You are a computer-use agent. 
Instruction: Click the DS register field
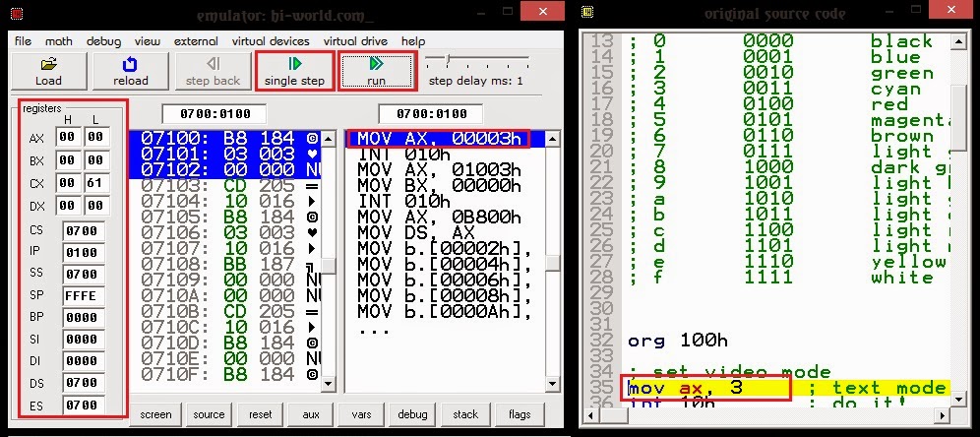tap(83, 383)
